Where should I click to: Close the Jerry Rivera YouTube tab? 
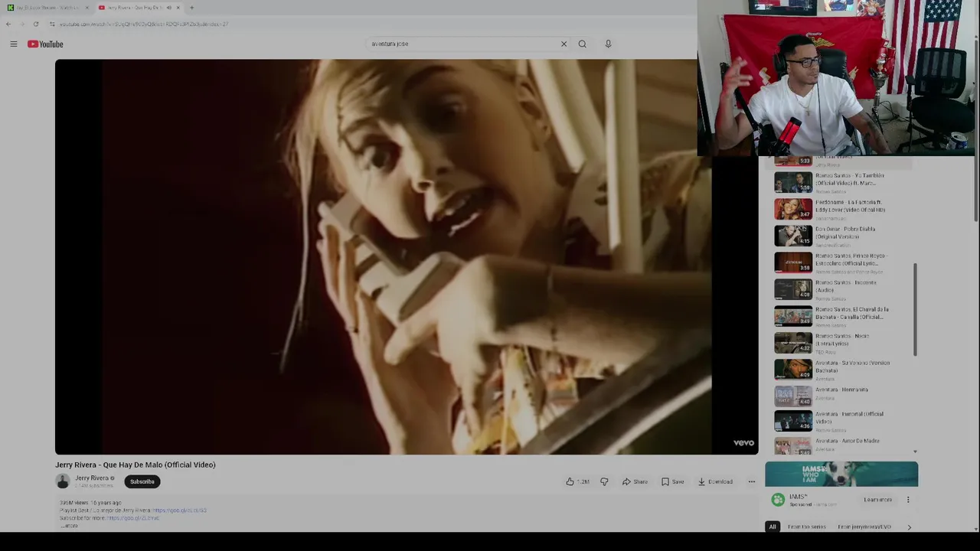click(x=178, y=8)
